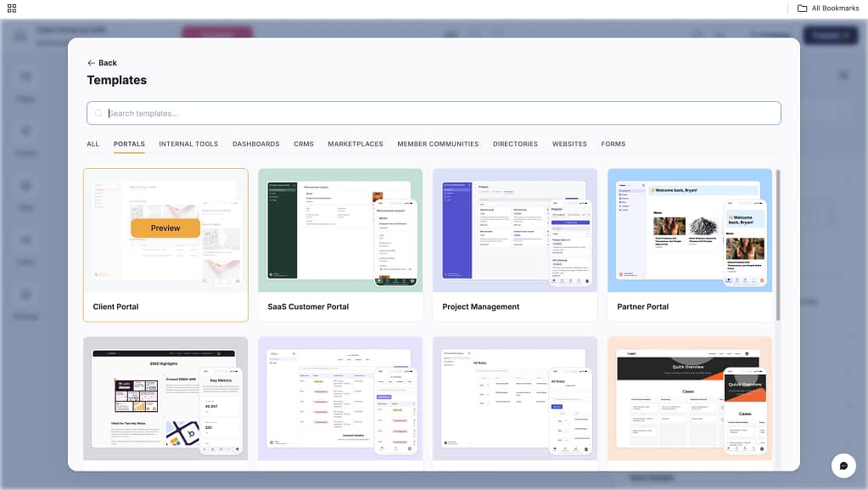Click the Preview button on Client Portal
868x490 pixels.
pos(165,228)
